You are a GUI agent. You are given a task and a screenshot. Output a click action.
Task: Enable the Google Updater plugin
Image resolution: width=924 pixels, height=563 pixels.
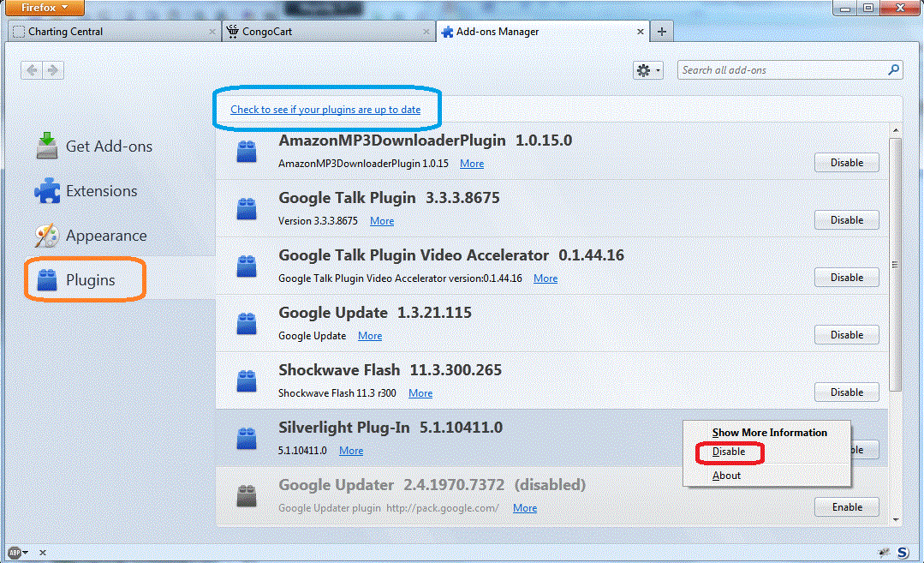[847, 507]
